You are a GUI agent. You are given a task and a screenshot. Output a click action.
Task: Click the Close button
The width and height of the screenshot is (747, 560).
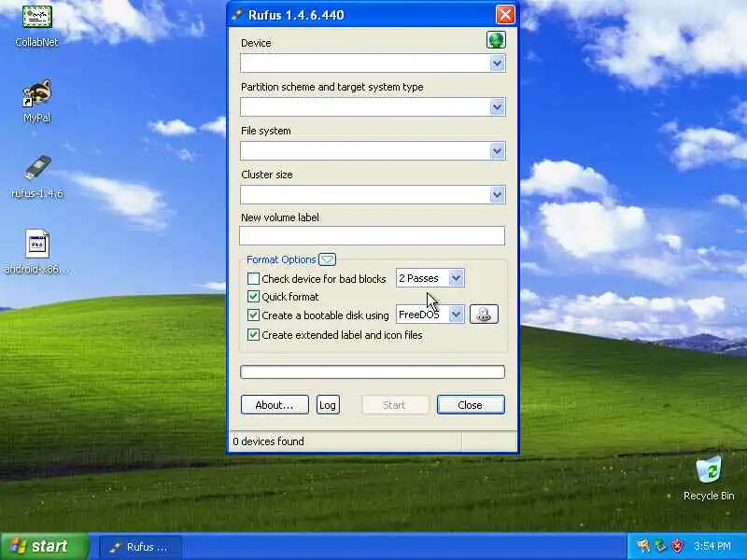pos(471,405)
